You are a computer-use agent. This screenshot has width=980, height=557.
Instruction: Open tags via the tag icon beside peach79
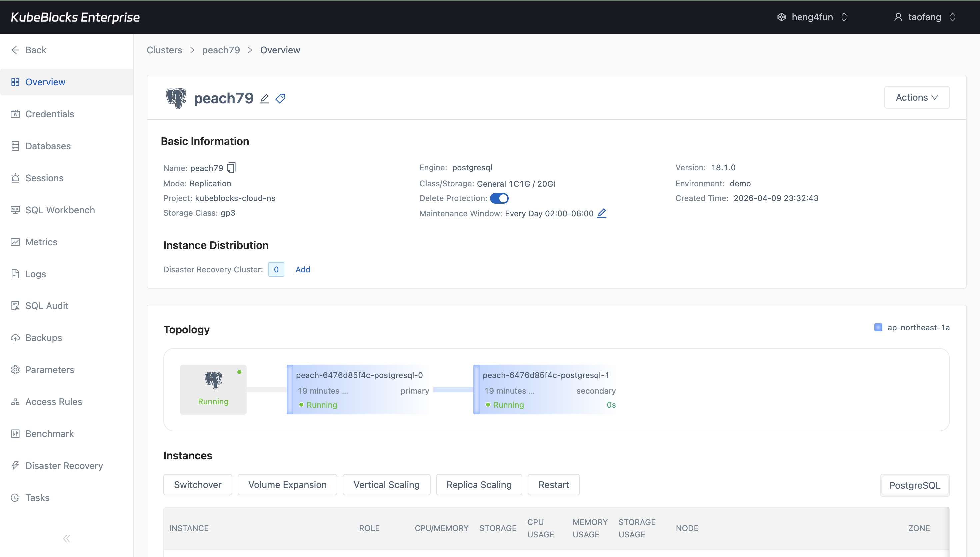click(x=280, y=98)
